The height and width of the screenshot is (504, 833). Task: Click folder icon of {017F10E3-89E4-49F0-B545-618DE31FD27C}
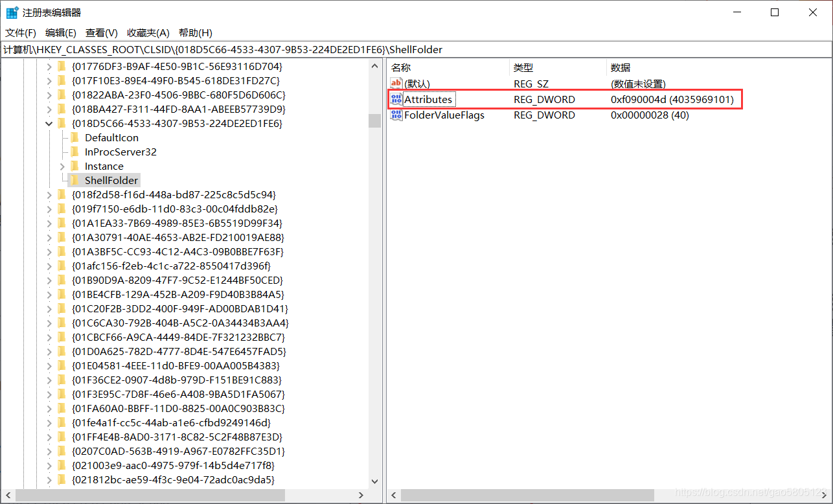(x=62, y=80)
